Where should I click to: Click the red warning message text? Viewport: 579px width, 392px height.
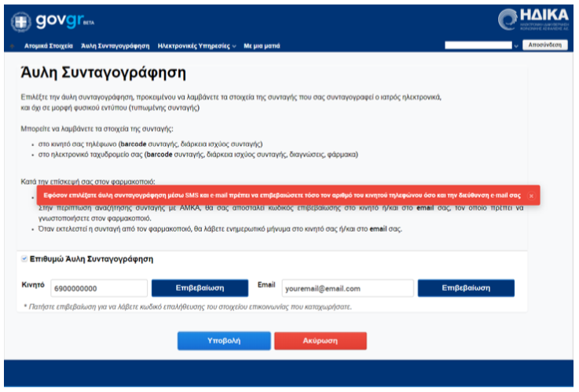(280, 196)
